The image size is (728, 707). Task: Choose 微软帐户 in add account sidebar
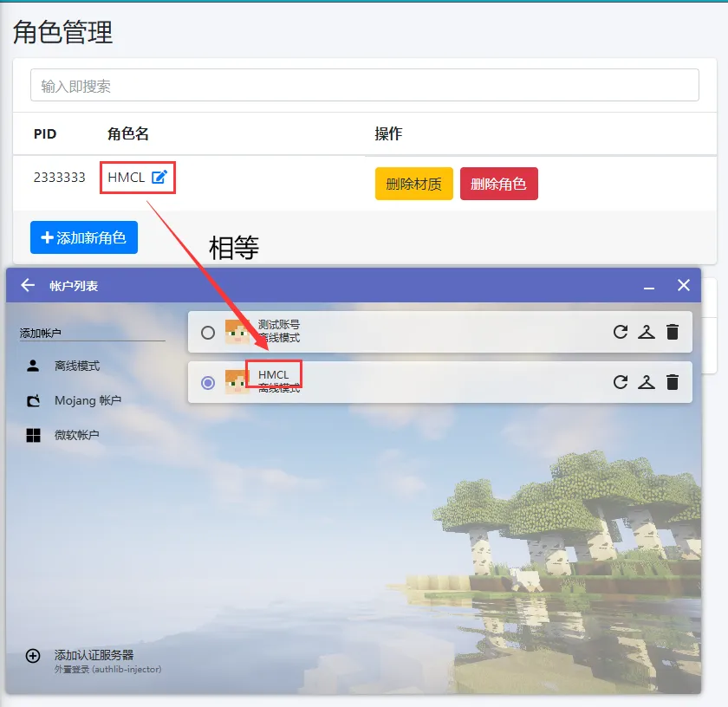click(x=76, y=435)
